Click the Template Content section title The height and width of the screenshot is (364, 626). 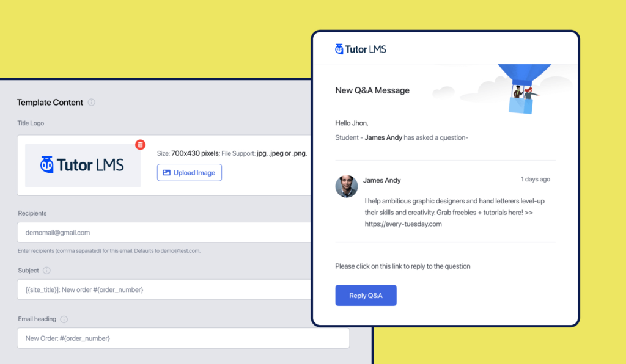click(50, 103)
